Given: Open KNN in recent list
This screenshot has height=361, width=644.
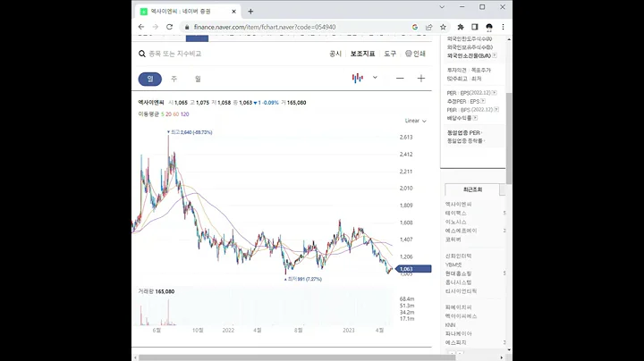Looking at the screenshot, I should point(450,325).
